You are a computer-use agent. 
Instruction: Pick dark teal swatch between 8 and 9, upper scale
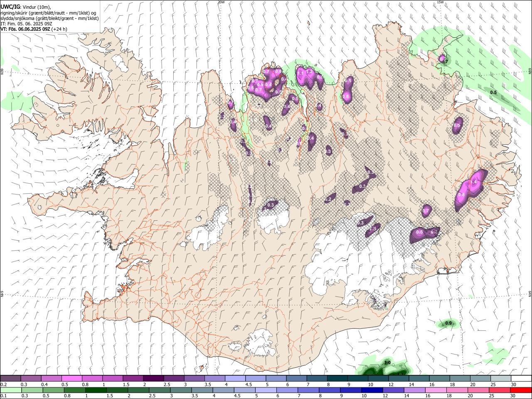click(337, 379)
